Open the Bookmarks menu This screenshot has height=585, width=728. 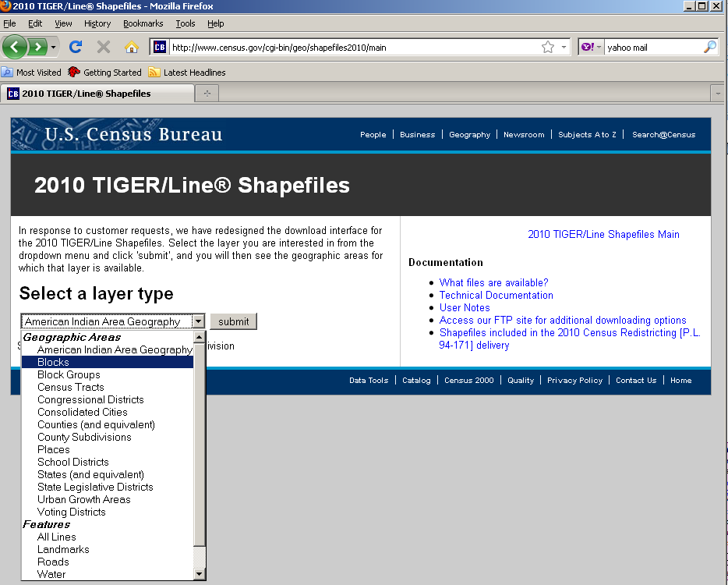click(x=143, y=23)
